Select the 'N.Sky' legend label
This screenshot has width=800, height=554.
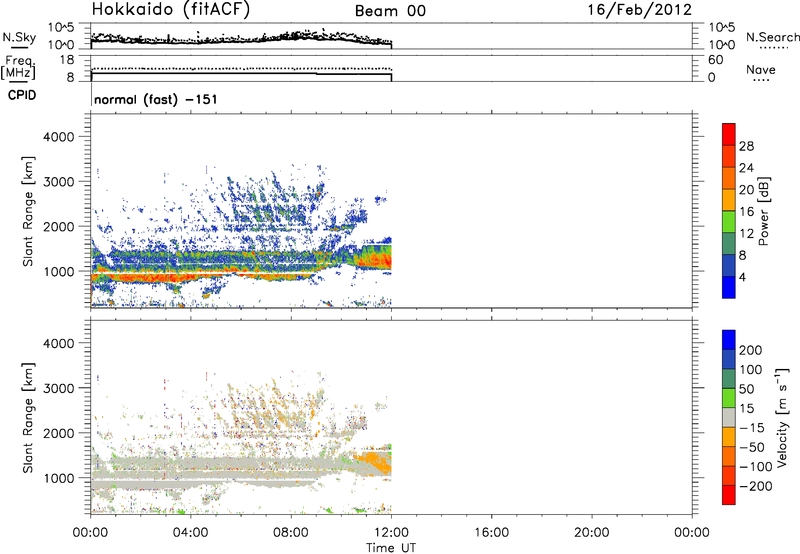(x=19, y=37)
